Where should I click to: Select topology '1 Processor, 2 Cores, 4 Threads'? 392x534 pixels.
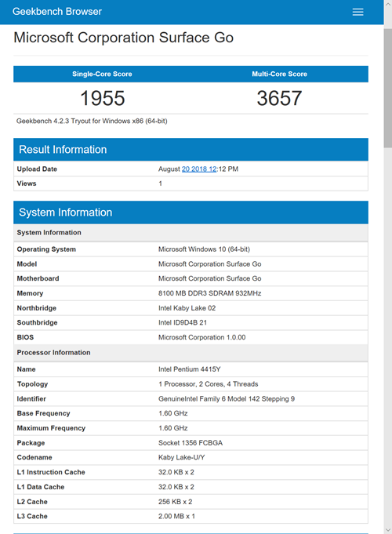(208, 383)
